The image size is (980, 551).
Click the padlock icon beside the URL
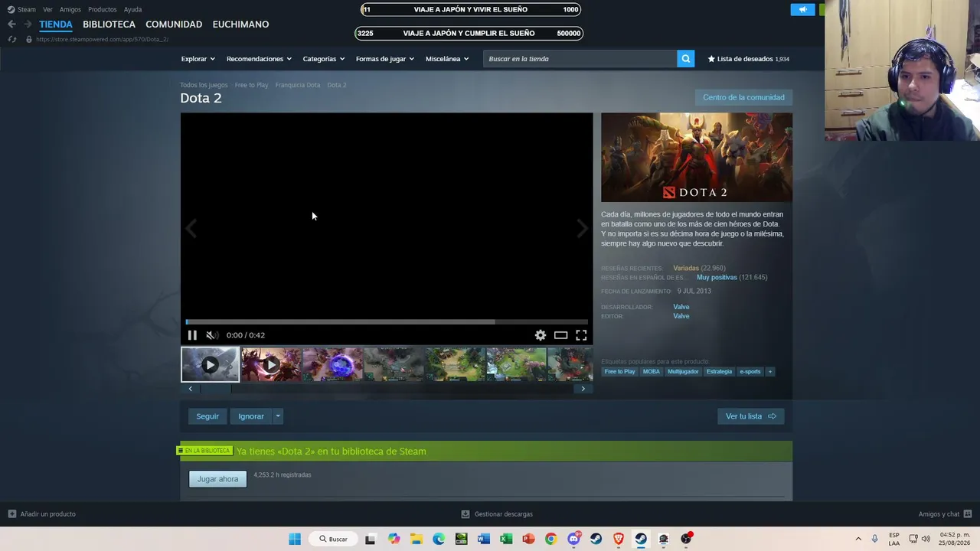pos(29,39)
